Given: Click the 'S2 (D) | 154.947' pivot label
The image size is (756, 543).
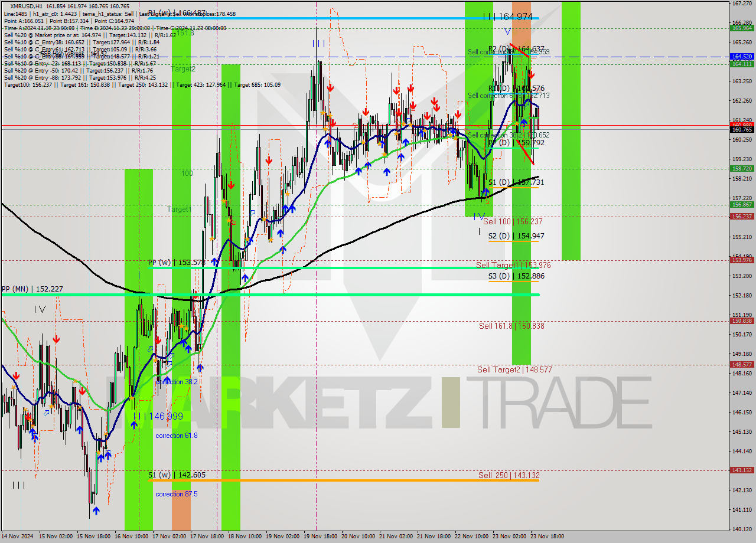Looking at the screenshot, I should coord(516,235).
